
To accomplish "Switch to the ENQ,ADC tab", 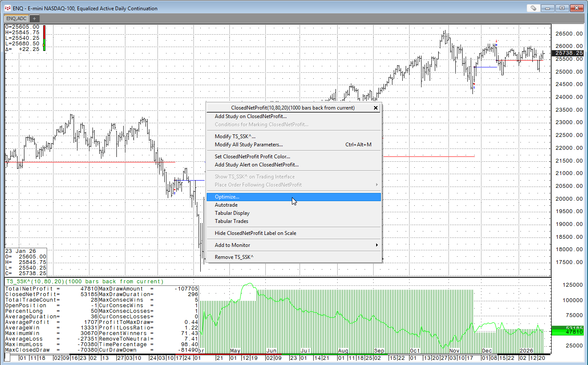I will (x=16, y=18).
